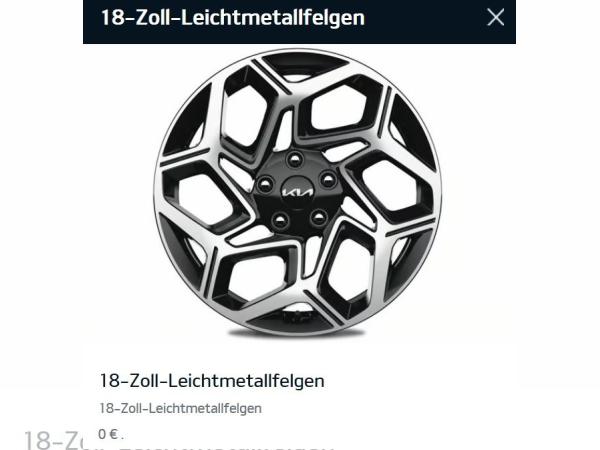Viewport: 600px width, 450px height.
Task: Close the 18-Zoll-Leichtmetallfelgen popup with the X
Action: point(496,18)
